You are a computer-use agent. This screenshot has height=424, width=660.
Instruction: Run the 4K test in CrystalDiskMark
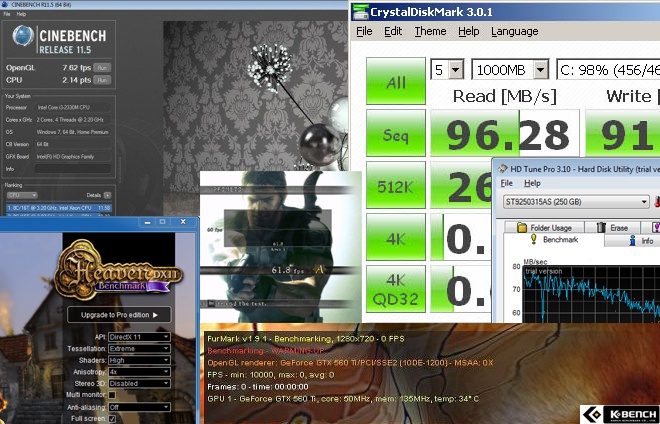coord(396,237)
